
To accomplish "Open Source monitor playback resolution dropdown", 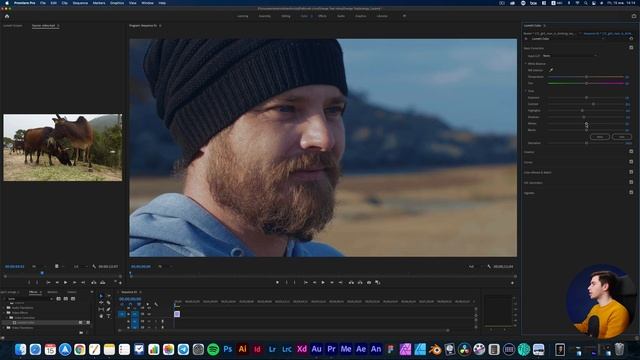I will click(80, 267).
